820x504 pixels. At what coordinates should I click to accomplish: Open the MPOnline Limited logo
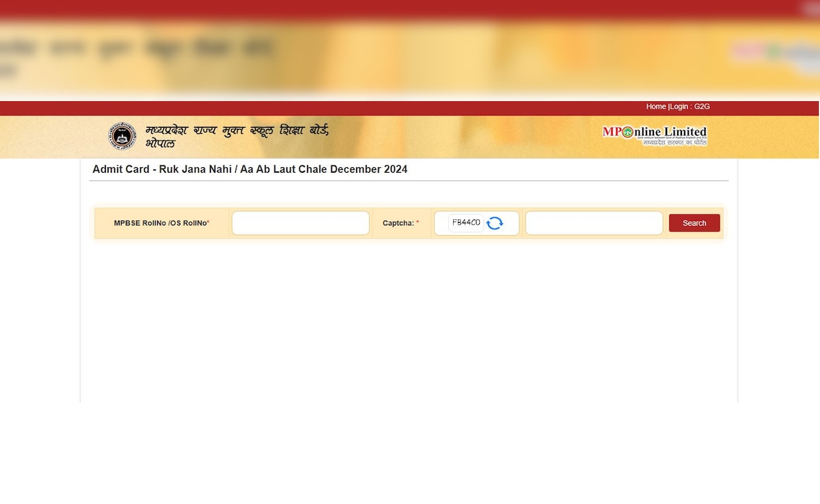654,135
